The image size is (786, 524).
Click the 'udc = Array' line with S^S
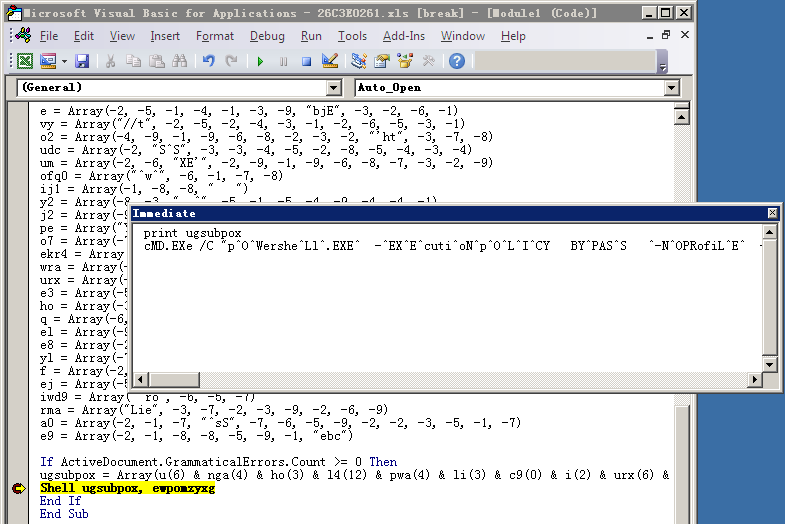click(x=256, y=149)
